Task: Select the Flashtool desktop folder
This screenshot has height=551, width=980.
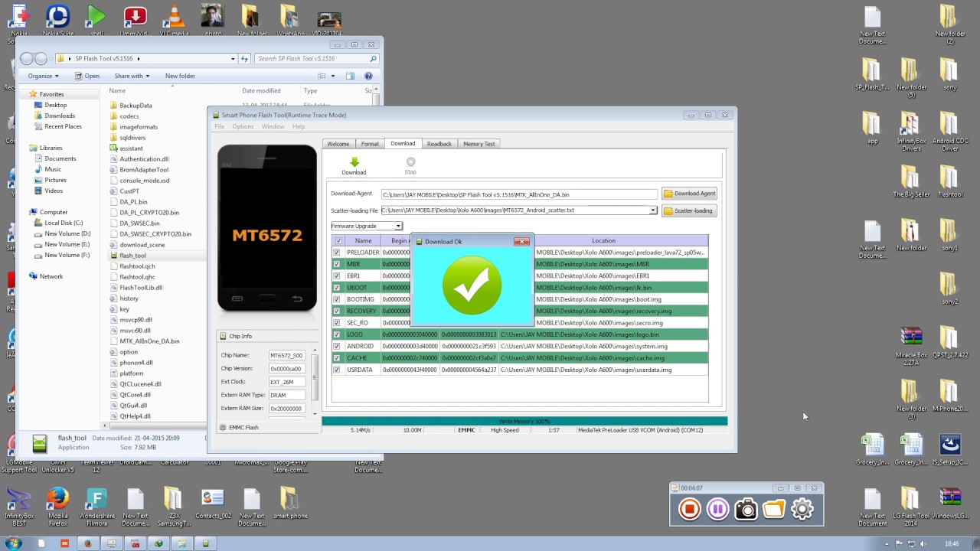Action: coord(949,181)
